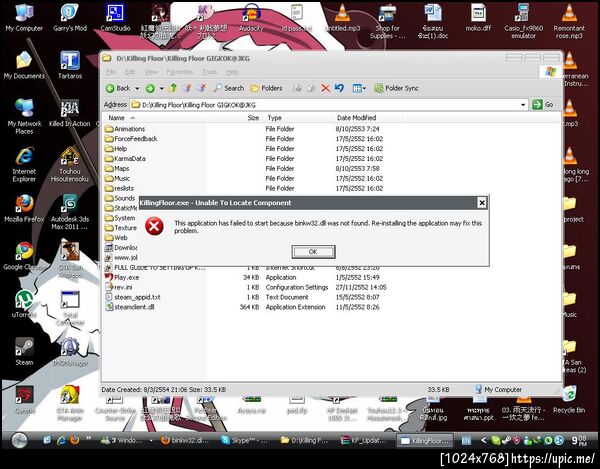Click the red X Delete icon in the toolbar
This screenshot has width=600, height=469.
pyautogui.click(x=325, y=88)
